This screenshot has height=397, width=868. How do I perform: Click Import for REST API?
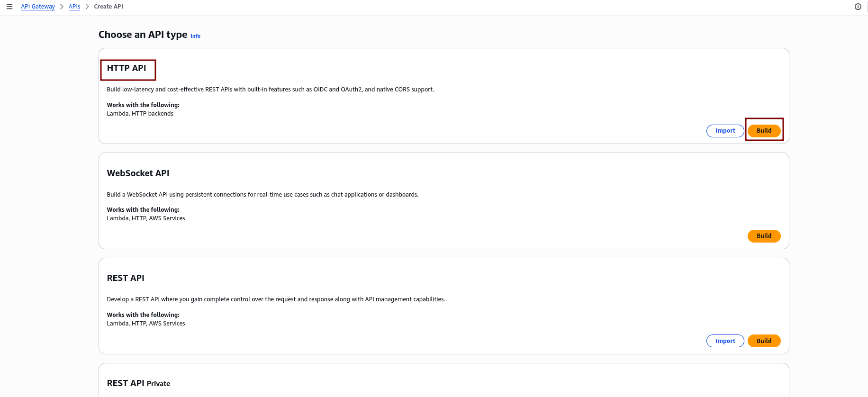(725, 341)
